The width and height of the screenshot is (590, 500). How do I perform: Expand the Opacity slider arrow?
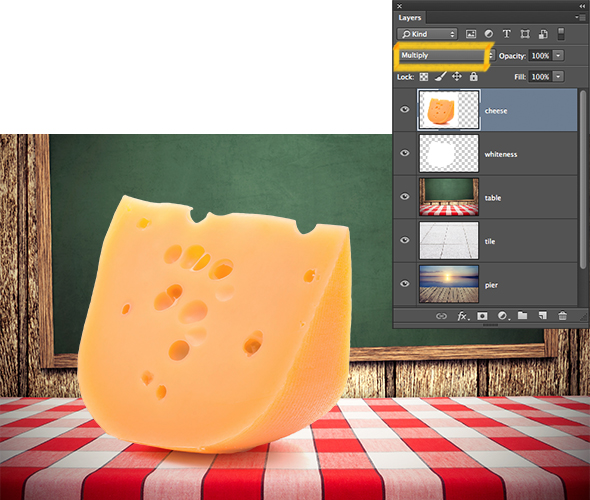(558, 56)
